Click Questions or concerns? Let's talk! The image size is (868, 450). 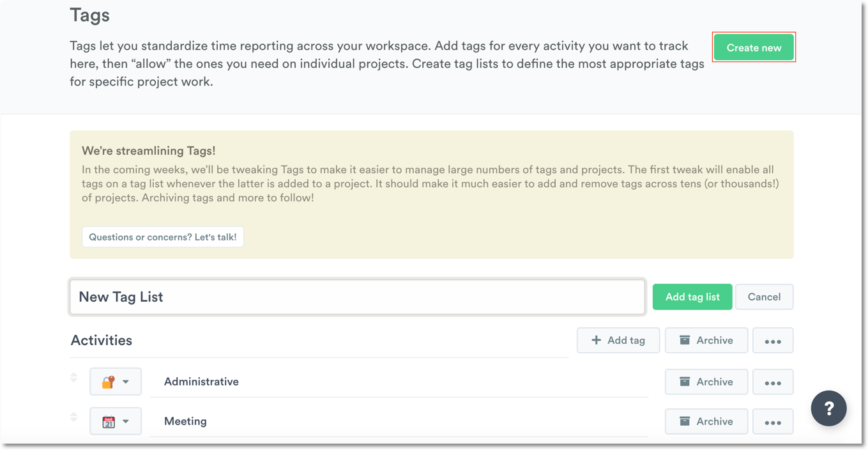click(x=162, y=237)
